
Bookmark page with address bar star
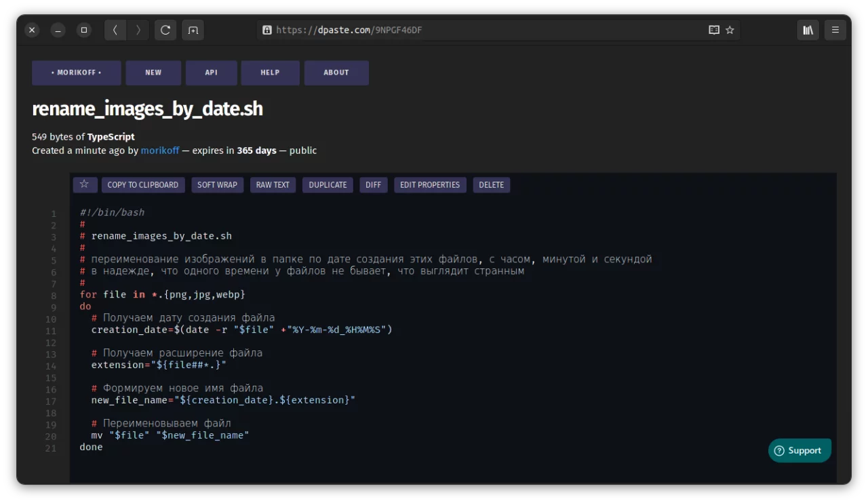click(730, 30)
